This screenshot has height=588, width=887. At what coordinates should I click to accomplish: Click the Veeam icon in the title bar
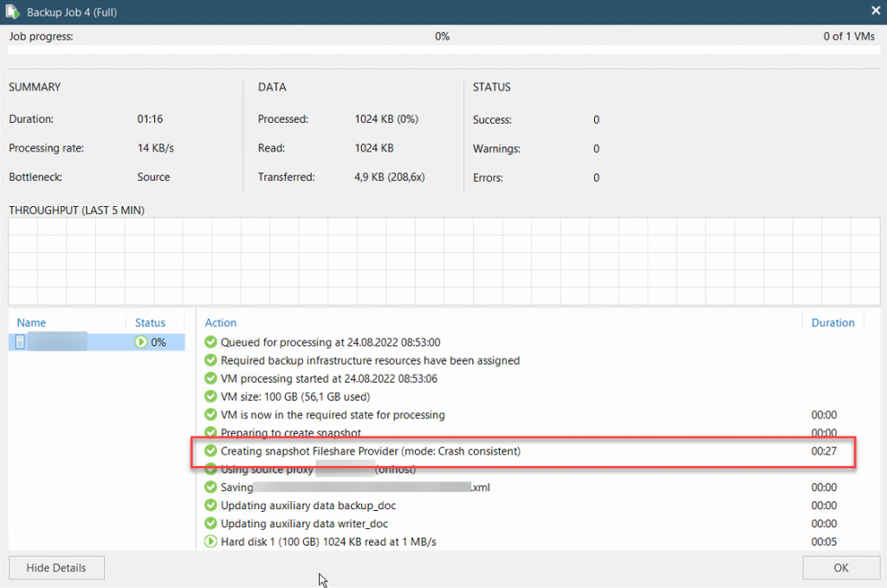[12, 11]
